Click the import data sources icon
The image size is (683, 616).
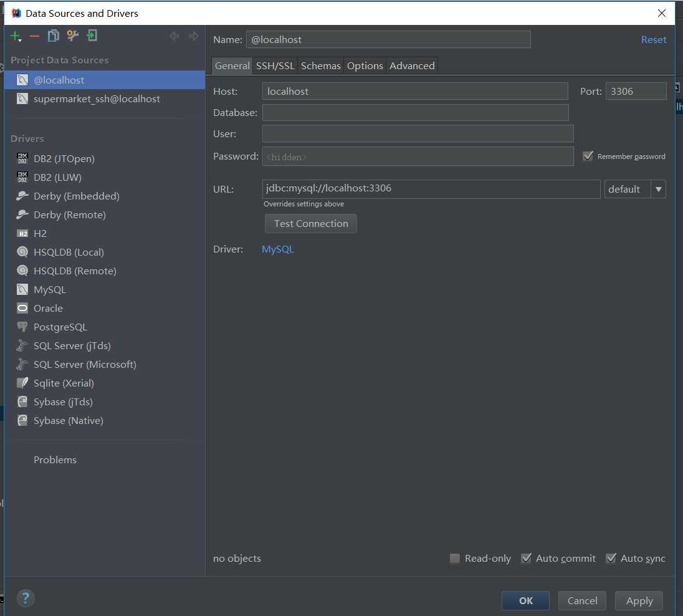(92, 36)
